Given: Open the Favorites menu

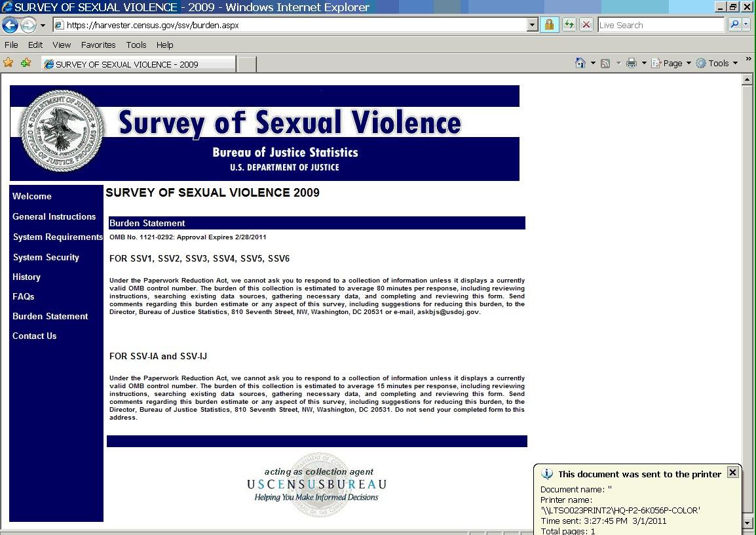Looking at the screenshot, I should 98,45.
